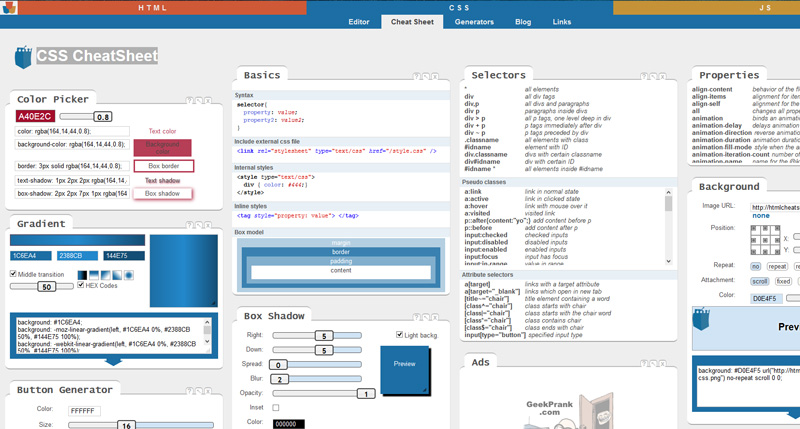The image size is (800, 429).
Task: Click the 'none' link under Image URL
Action: (761, 216)
